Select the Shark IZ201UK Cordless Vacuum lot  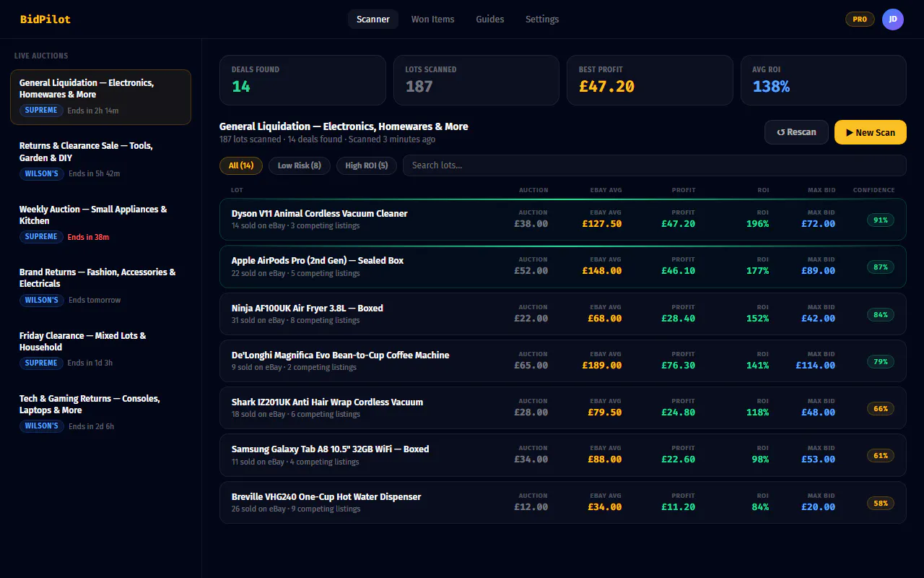click(x=563, y=408)
